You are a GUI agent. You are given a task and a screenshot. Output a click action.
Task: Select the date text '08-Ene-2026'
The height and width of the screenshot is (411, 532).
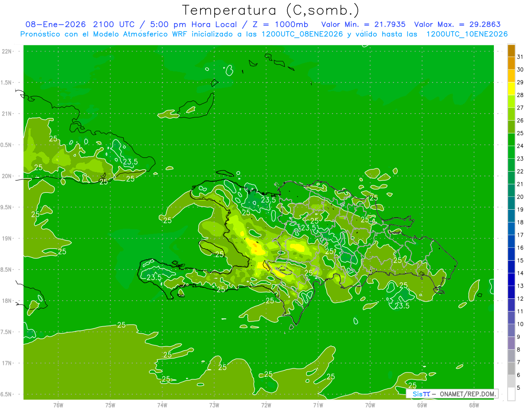pyautogui.click(x=56, y=24)
